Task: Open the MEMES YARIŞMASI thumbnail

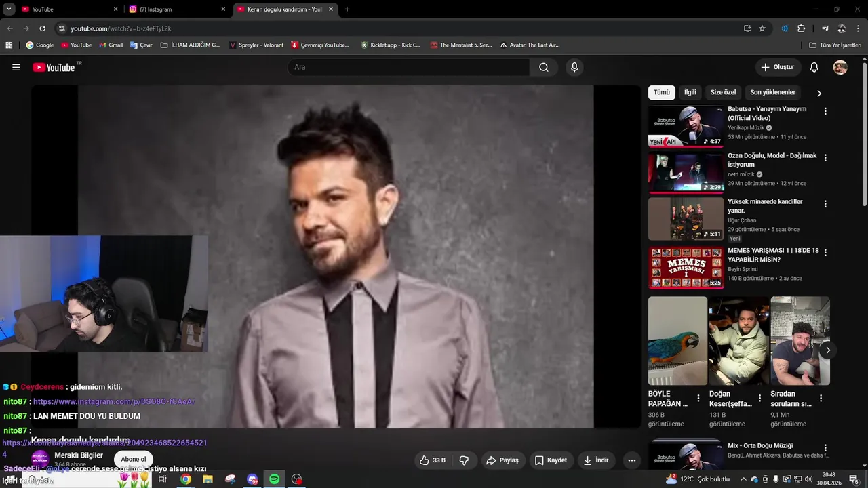Action: coord(686,268)
